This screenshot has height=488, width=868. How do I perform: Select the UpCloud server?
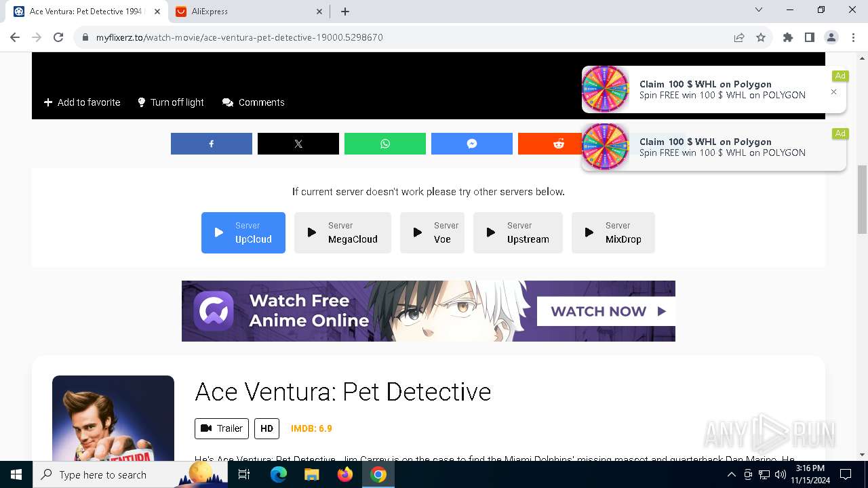pos(243,232)
